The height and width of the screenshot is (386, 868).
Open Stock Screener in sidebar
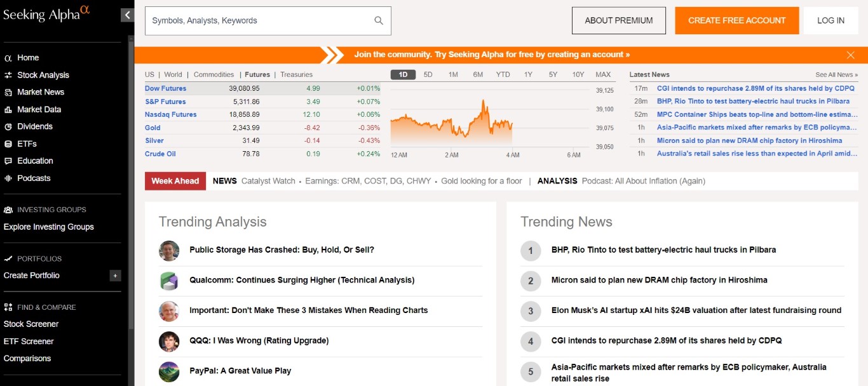pos(31,324)
